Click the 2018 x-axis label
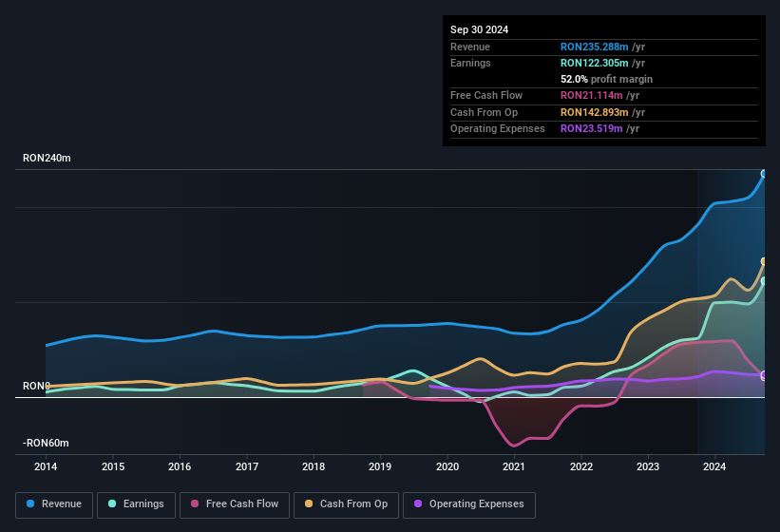 tap(314, 466)
